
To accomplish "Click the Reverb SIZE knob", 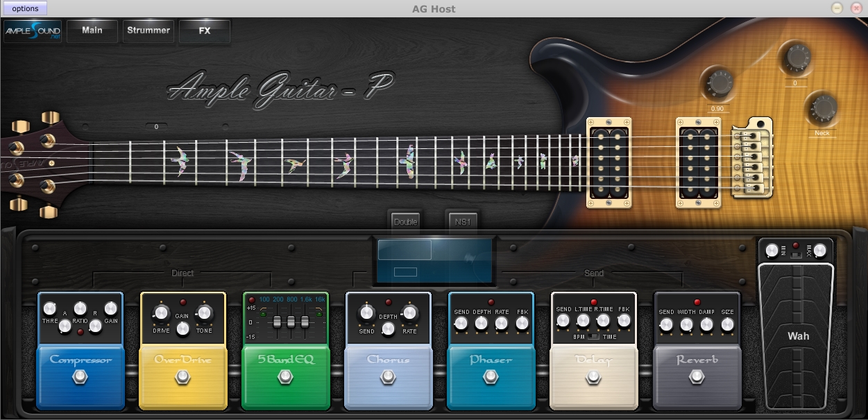I will (x=728, y=324).
